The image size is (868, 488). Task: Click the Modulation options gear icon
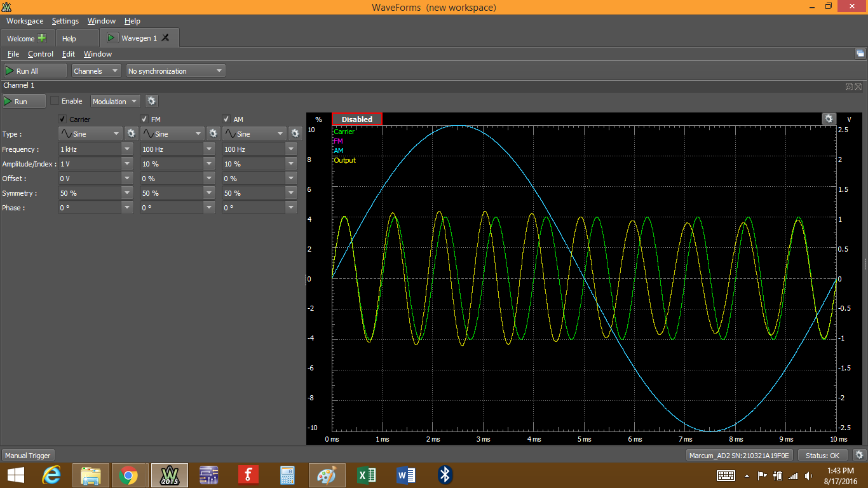(x=151, y=100)
